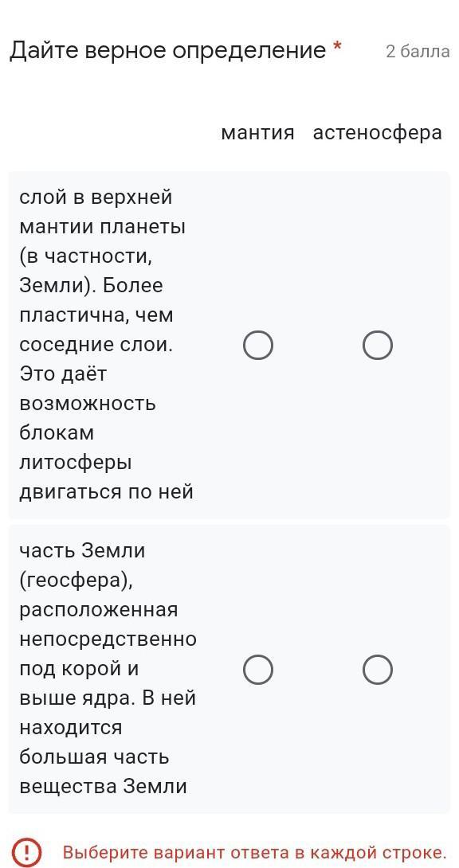The height and width of the screenshot is (868, 459).
Task: Click the words двигаться по ней in first row
Action: pyautogui.click(x=106, y=491)
